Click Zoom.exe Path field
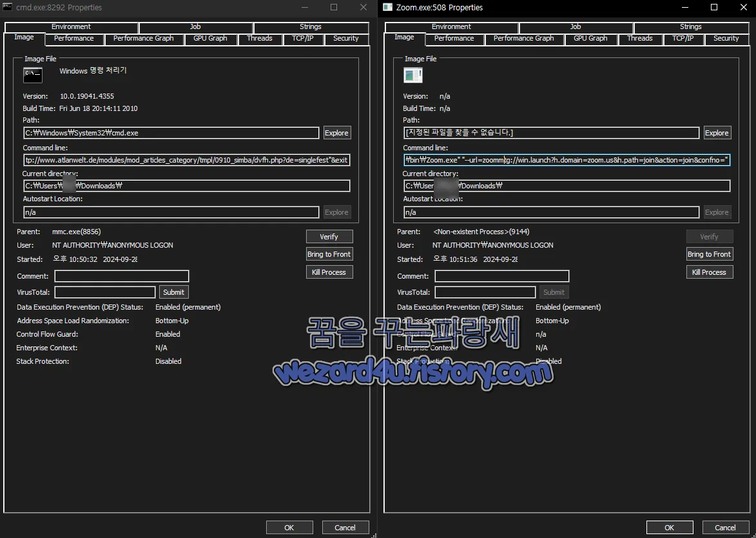The width and height of the screenshot is (756, 538). coord(552,133)
